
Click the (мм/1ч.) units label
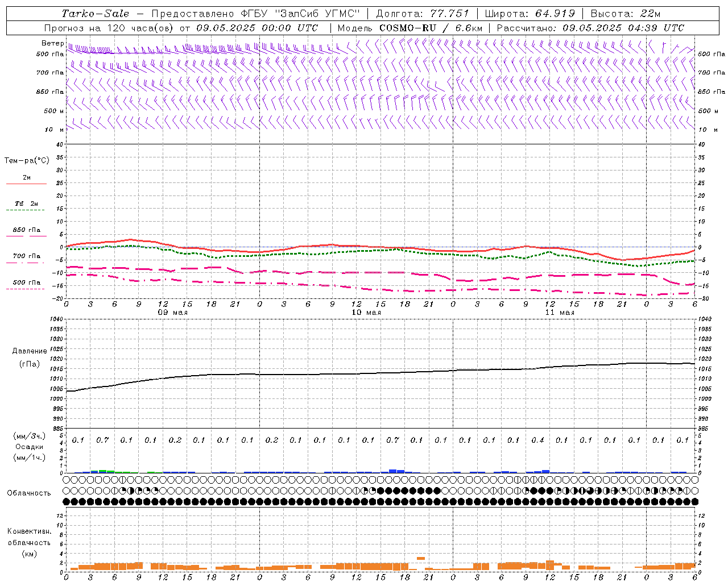pos(28,458)
